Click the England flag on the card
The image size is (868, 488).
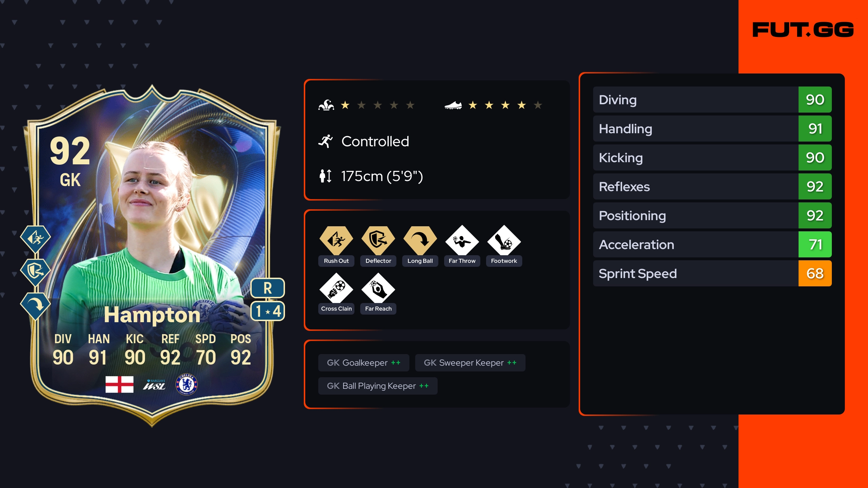(119, 384)
